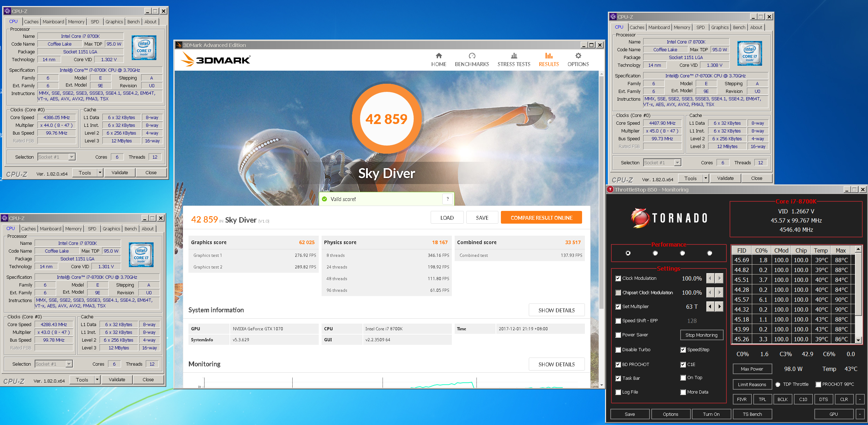
Task: Show details for Monitoring section
Action: (x=556, y=364)
